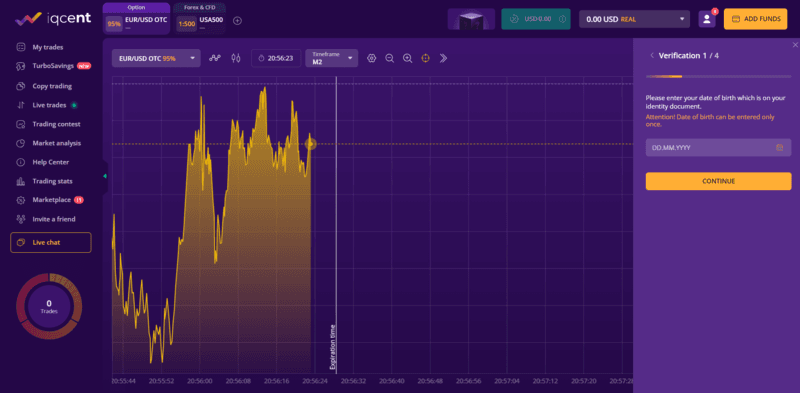Click the Trading contest icon

[x=21, y=124]
